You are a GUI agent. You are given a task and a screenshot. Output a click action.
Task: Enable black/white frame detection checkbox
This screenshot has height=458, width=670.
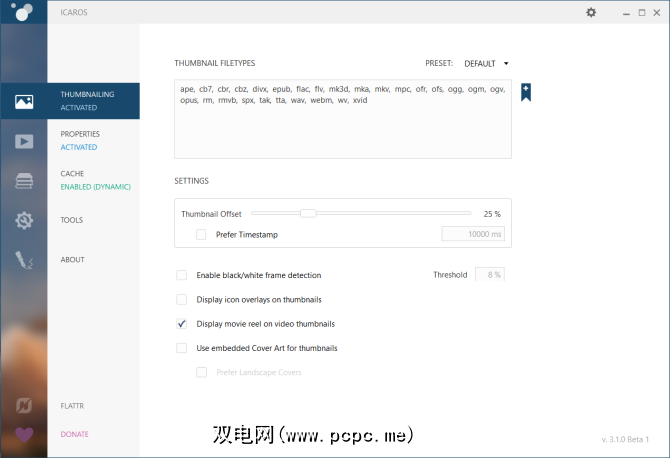(x=182, y=275)
